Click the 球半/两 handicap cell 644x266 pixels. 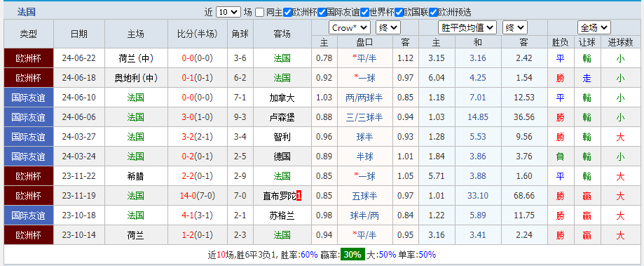click(x=364, y=215)
